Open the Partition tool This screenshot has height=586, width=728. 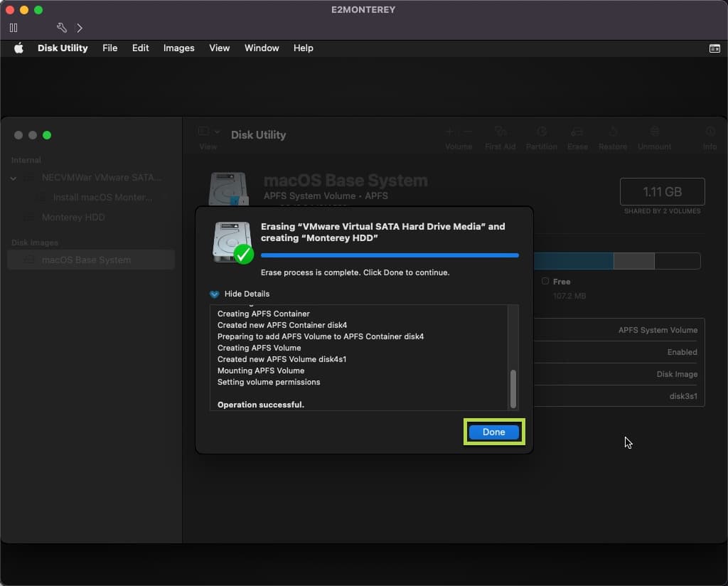541,132
